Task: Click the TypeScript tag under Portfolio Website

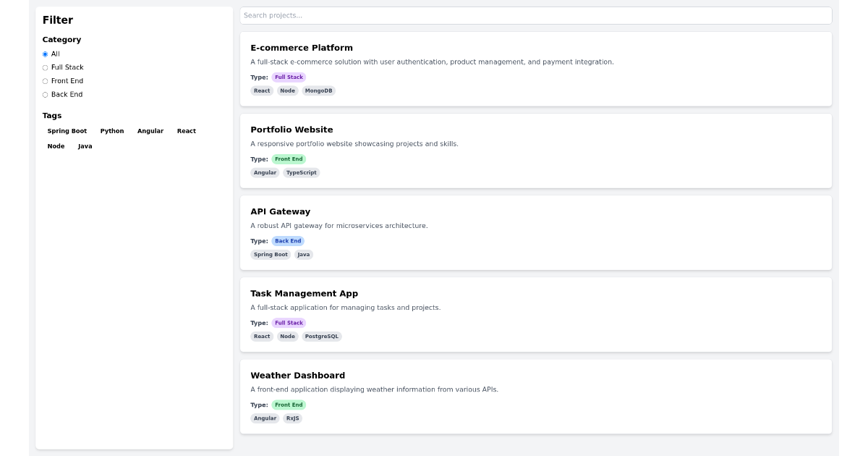Action: pos(301,172)
